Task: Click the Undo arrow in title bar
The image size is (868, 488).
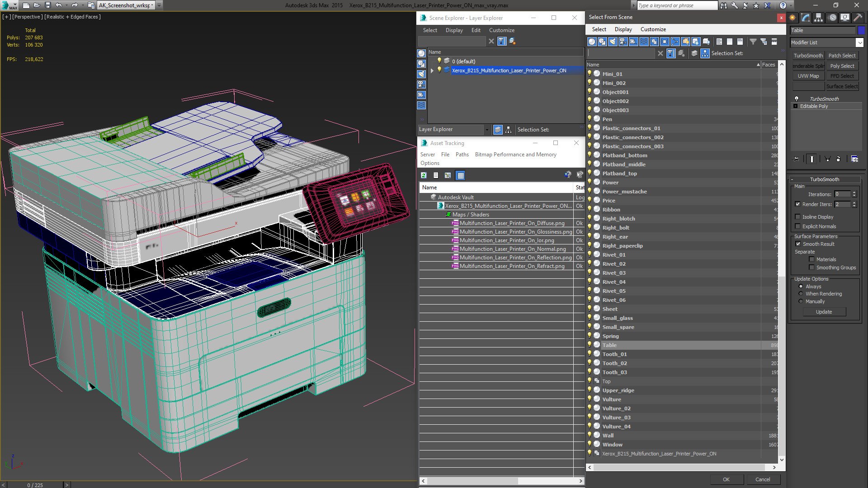Action: (x=58, y=5)
